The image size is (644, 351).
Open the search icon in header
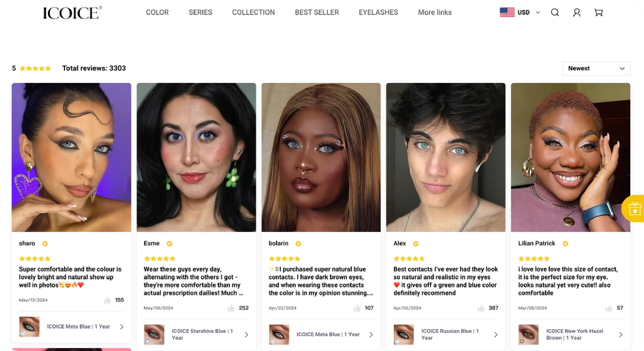click(x=555, y=13)
